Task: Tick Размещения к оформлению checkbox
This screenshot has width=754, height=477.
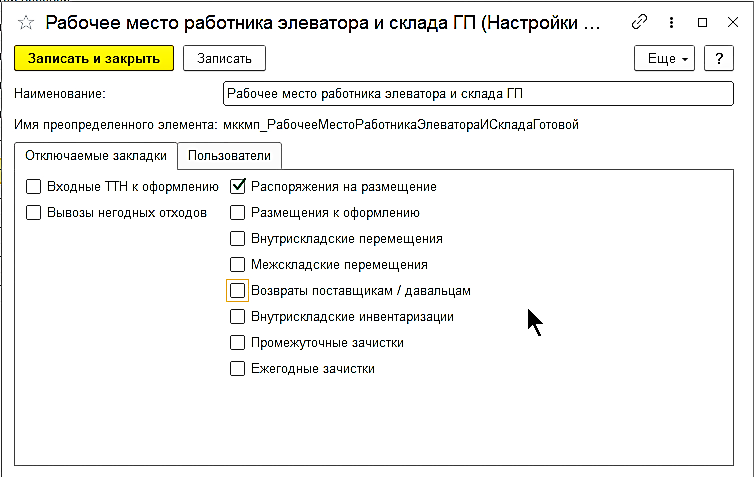Action: (x=238, y=212)
